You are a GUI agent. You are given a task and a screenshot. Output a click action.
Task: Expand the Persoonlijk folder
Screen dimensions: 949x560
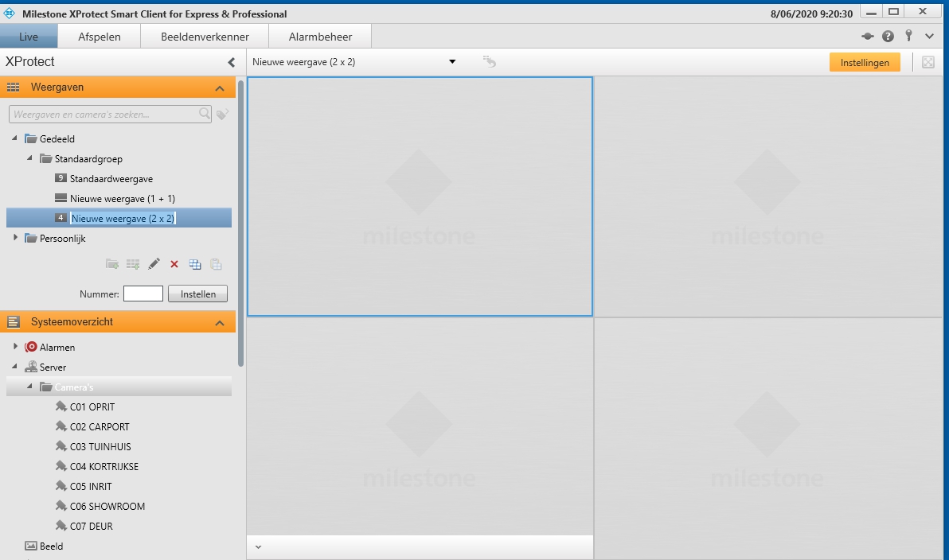[x=15, y=238]
